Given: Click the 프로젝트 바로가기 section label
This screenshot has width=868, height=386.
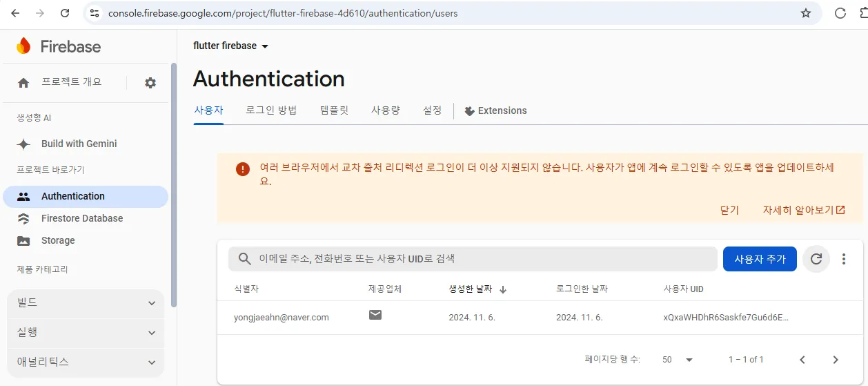Looking at the screenshot, I should tap(50, 169).
